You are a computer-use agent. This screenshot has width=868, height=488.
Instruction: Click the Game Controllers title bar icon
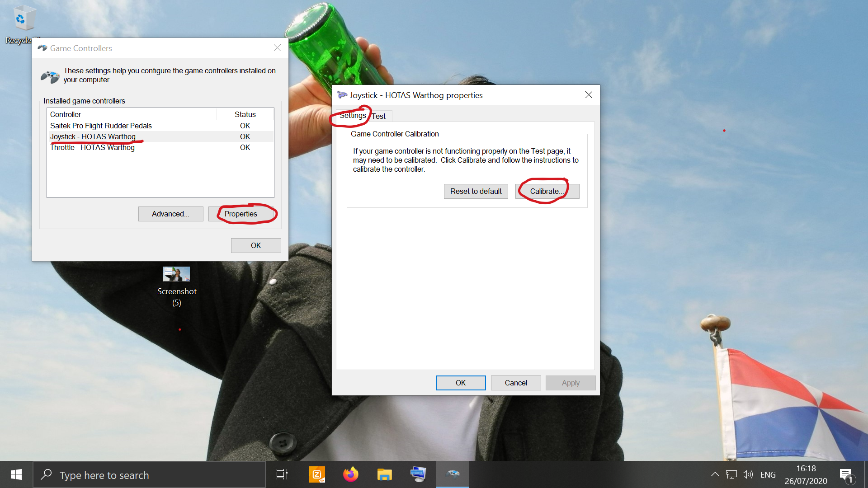click(x=42, y=48)
